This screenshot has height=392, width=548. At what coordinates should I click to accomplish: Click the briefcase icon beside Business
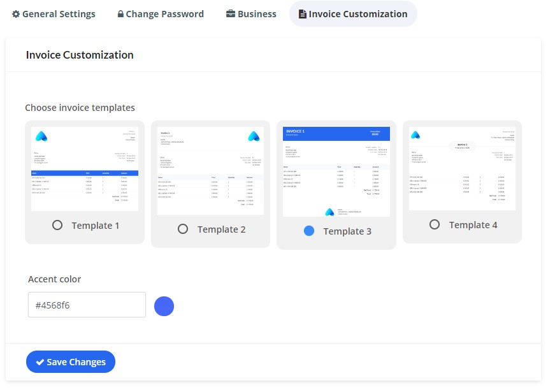pyautogui.click(x=231, y=14)
